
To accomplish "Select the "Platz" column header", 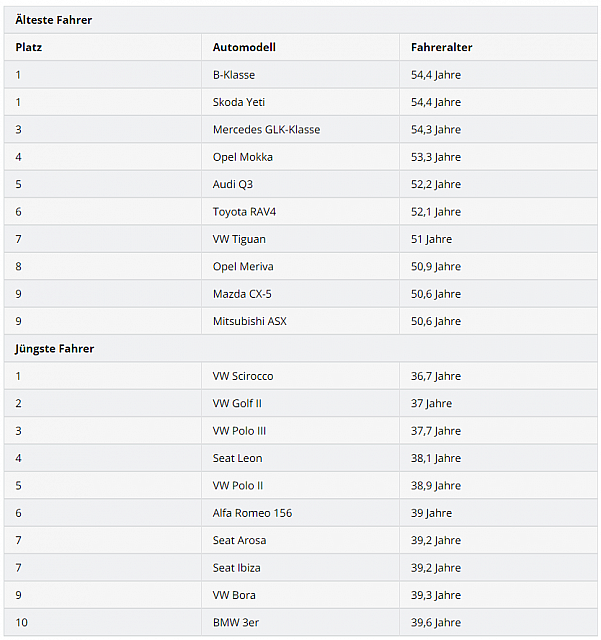I will coord(29,47).
